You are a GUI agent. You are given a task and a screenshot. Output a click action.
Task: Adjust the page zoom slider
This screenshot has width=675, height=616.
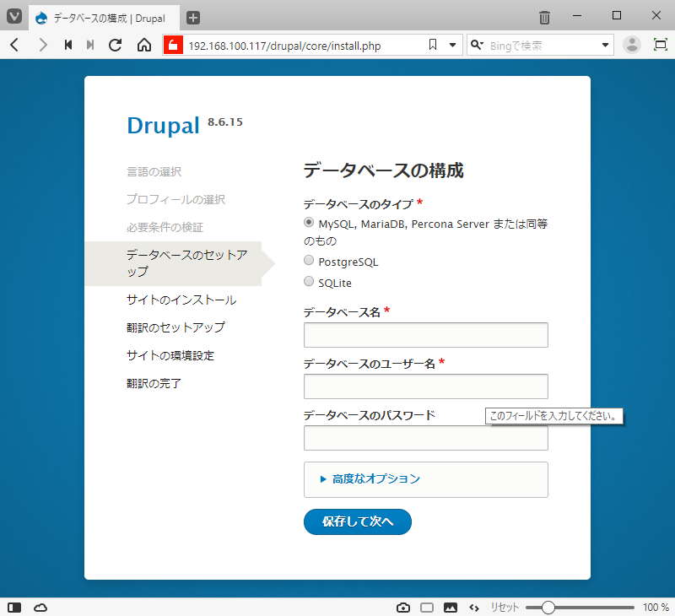[x=580, y=608]
